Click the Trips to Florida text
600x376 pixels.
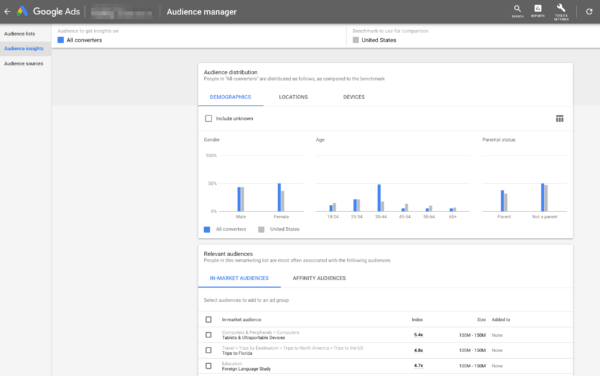(237, 353)
